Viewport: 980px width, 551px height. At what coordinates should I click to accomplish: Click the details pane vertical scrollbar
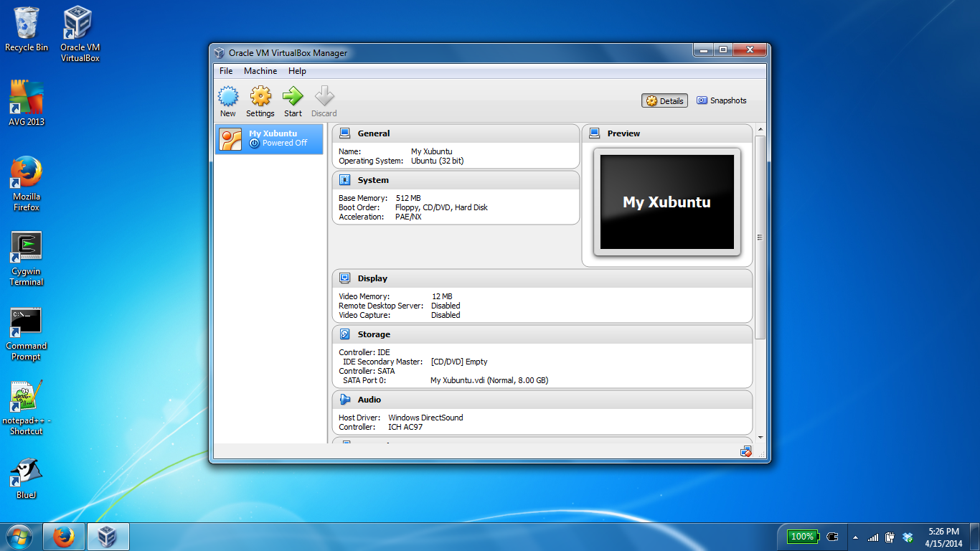(x=760, y=237)
